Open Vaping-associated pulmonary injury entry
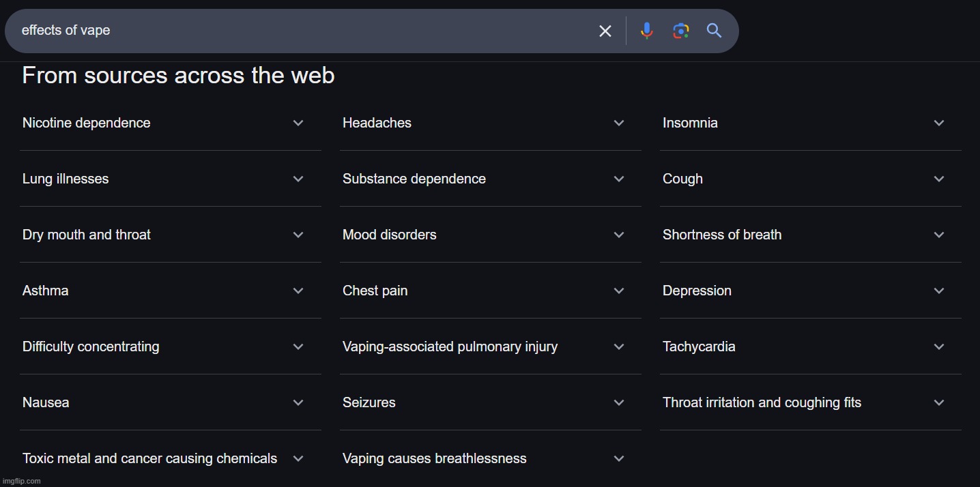The width and height of the screenshot is (980, 487). [490, 346]
